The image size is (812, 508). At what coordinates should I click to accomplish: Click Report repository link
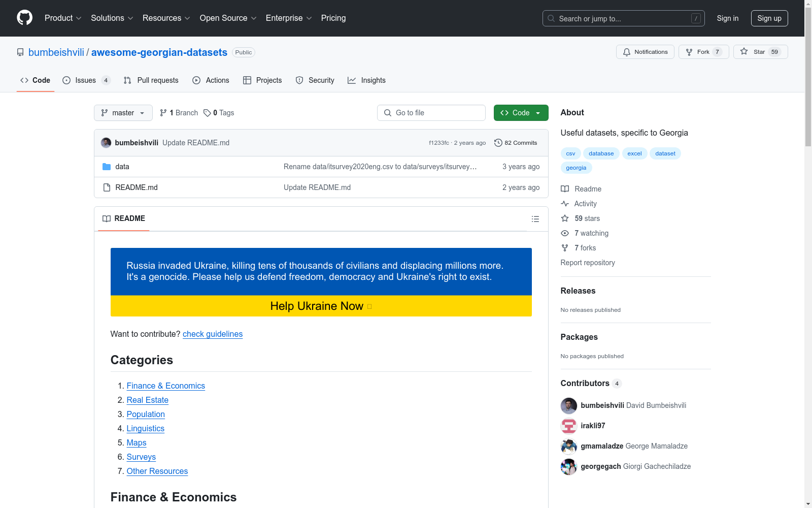[x=588, y=263]
